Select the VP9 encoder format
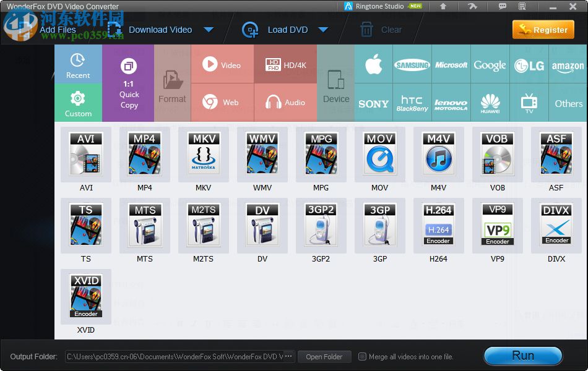Image resolution: width=588 pixels, height=371 pixels. click(497, 224)
